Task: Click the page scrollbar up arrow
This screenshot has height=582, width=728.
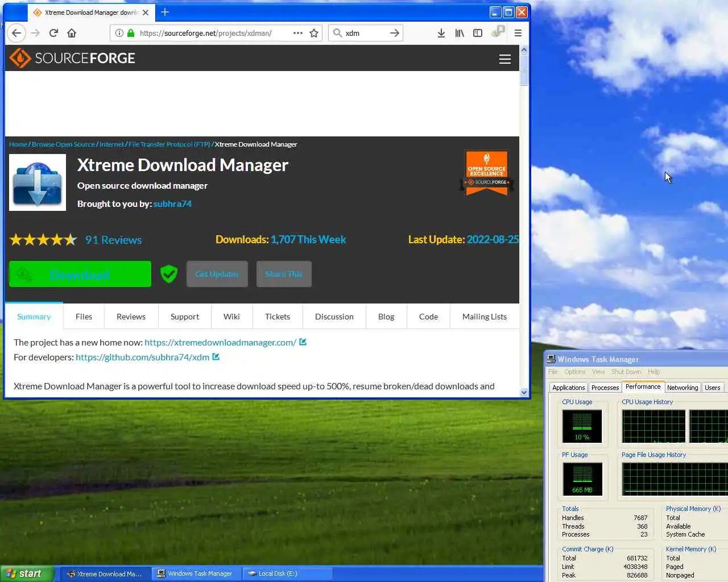Action: pos(524,50)
